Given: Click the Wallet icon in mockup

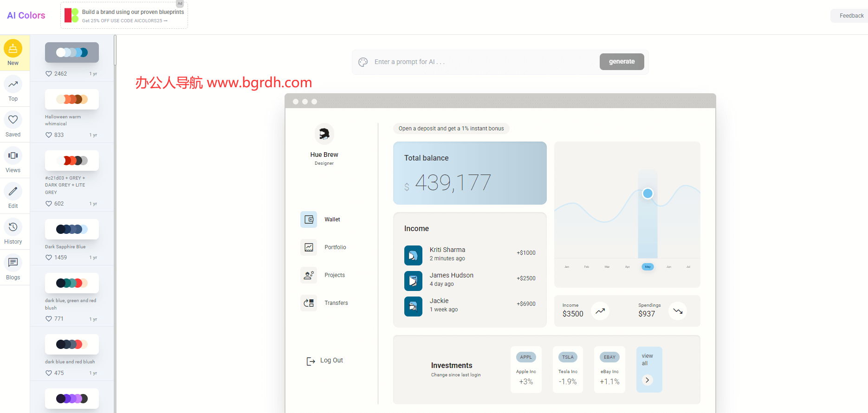Looking at the screenshot, I should point(309,219).
